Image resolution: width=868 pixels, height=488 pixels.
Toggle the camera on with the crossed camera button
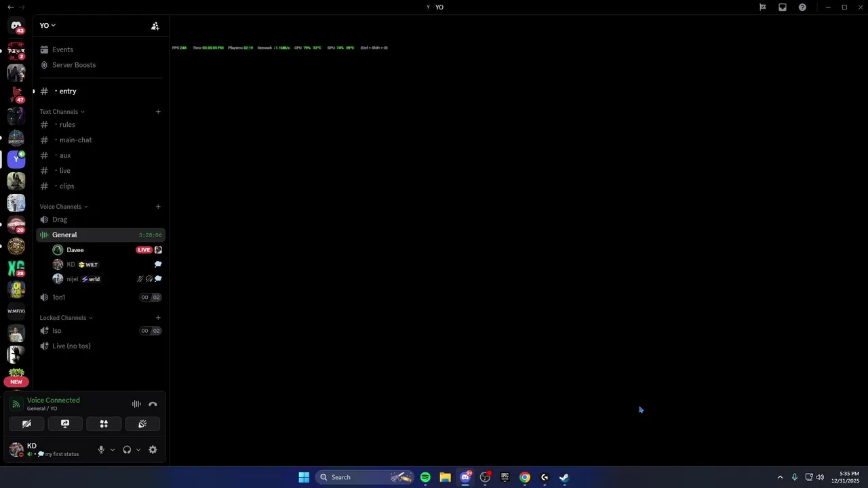[x=26, y=424]
